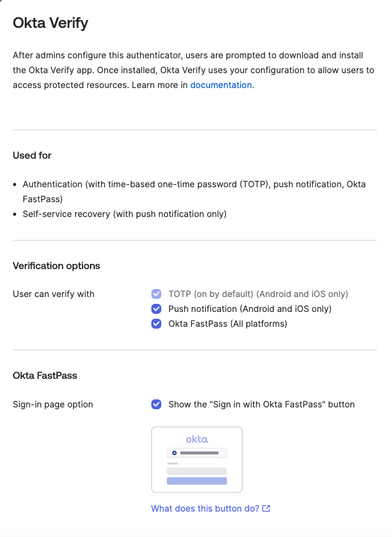Click the "User can verify with" label
392x537 pixels.
coord(53,294)
